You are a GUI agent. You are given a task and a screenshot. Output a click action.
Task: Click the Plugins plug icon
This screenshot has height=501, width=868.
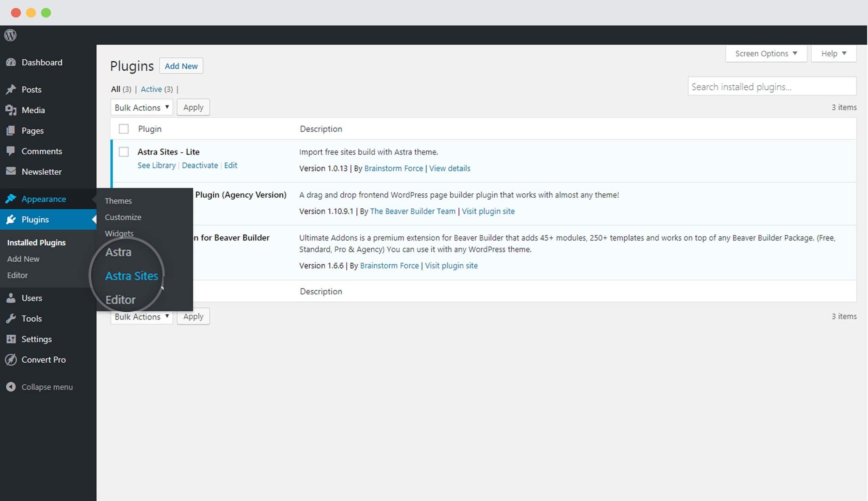click(11, 219)
